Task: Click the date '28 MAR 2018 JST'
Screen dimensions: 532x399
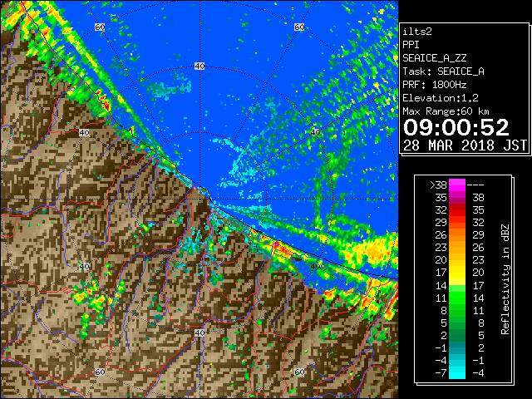Action: click(465, 145)
